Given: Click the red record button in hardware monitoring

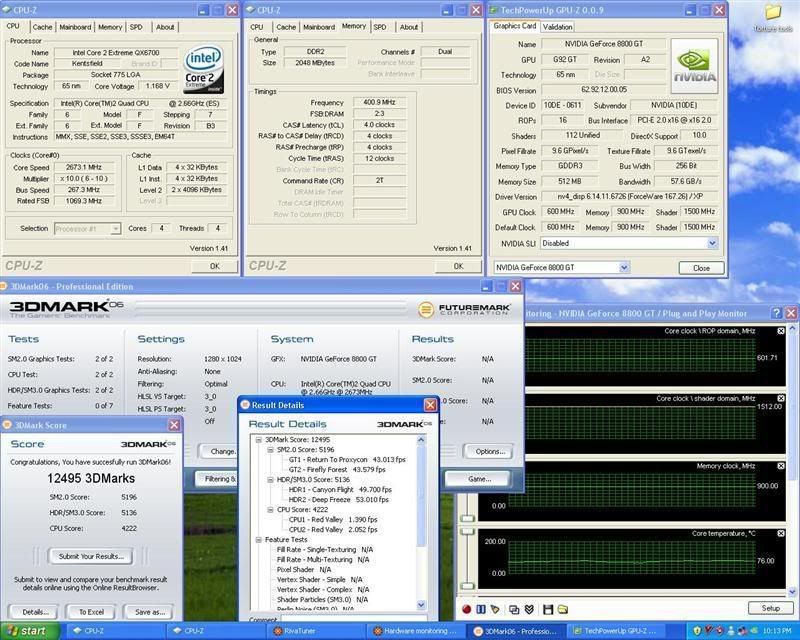Looking at the screenshot, I should tap(466, 609).
